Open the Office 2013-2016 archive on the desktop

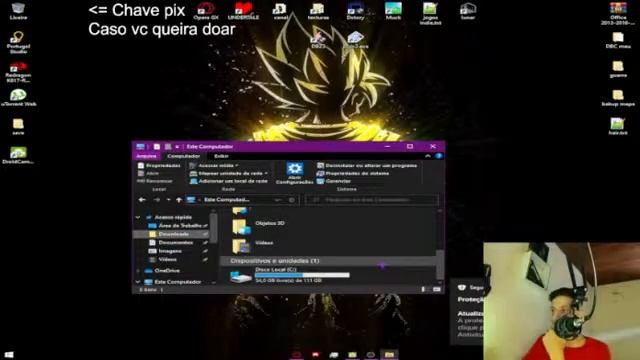[618, 13]
